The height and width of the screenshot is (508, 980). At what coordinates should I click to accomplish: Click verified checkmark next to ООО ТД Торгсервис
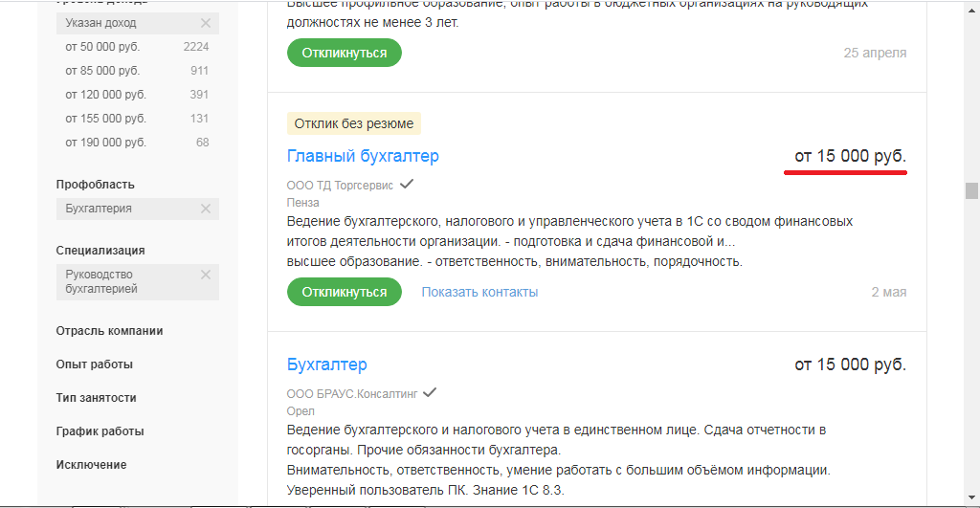pos(407,184)
